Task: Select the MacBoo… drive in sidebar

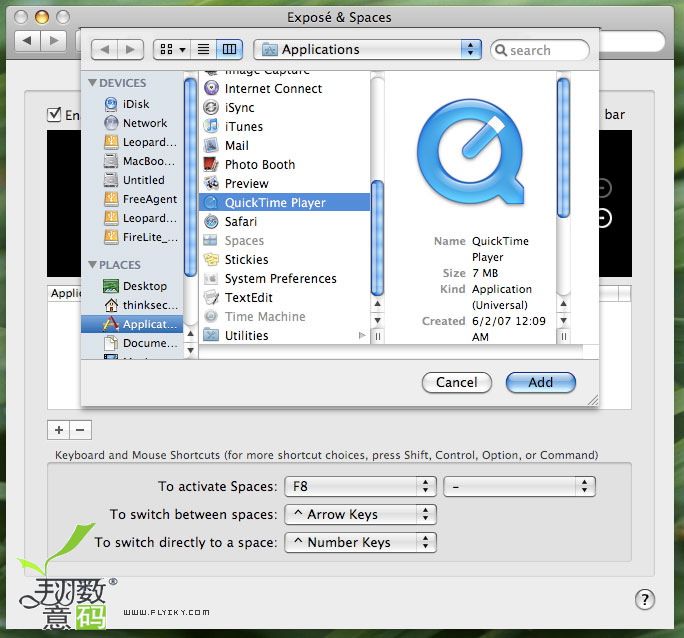Action: [140, 161]
